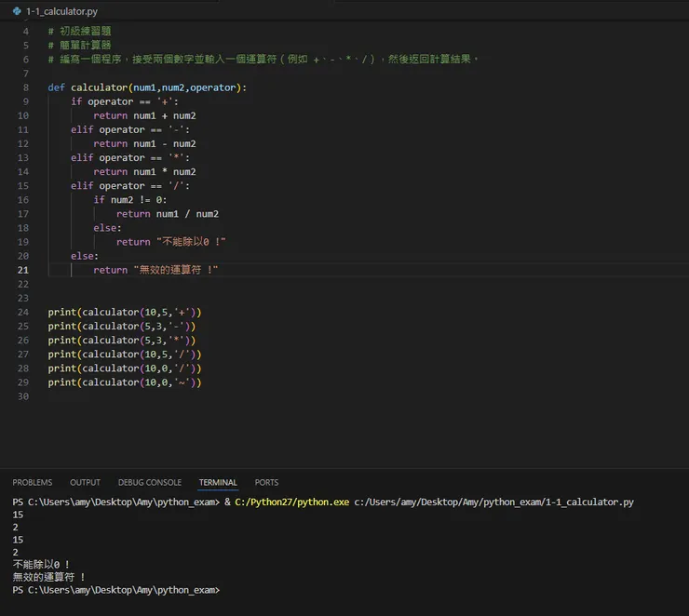Select the 1-1_calculator.py editor tab
This screenshot has width=689, height=616.
tap(61, 11)
